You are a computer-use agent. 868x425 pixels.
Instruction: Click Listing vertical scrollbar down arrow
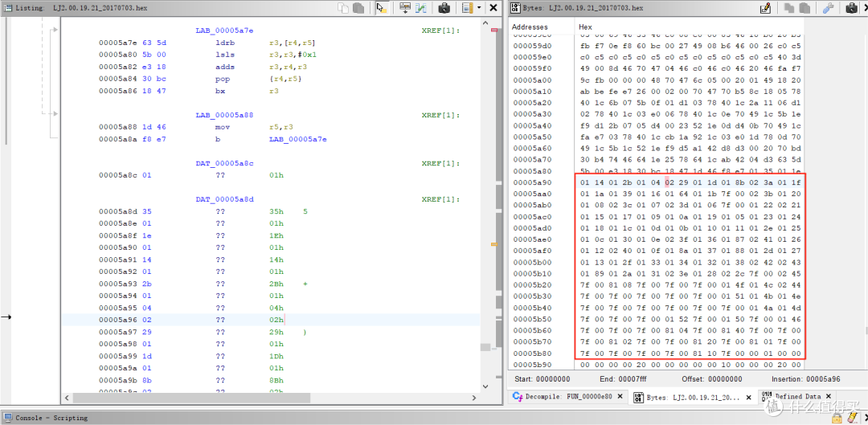[485, 386]
